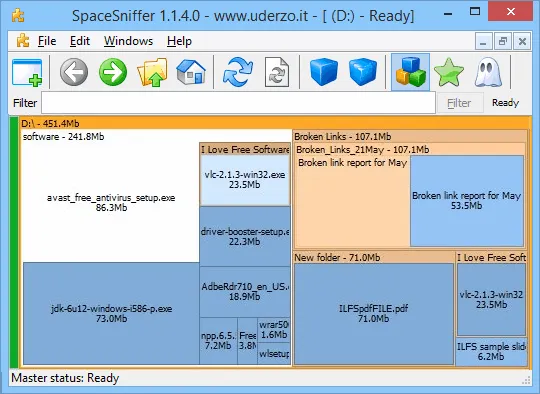Screen dimensions: 540x394
Task: Select Broken Links - 107.1Mb folder header
Action: [x=410, y=136]
